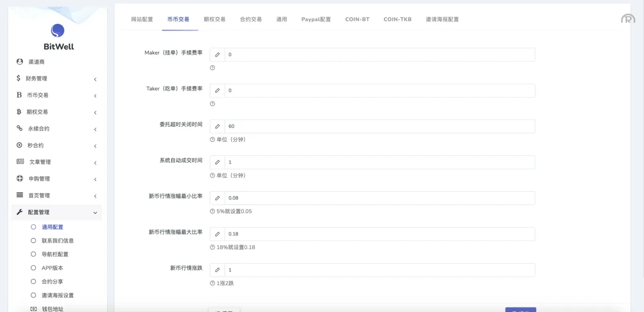
Task: Click help icon next to 18%就设置0.18
Action: click(213, 247)
